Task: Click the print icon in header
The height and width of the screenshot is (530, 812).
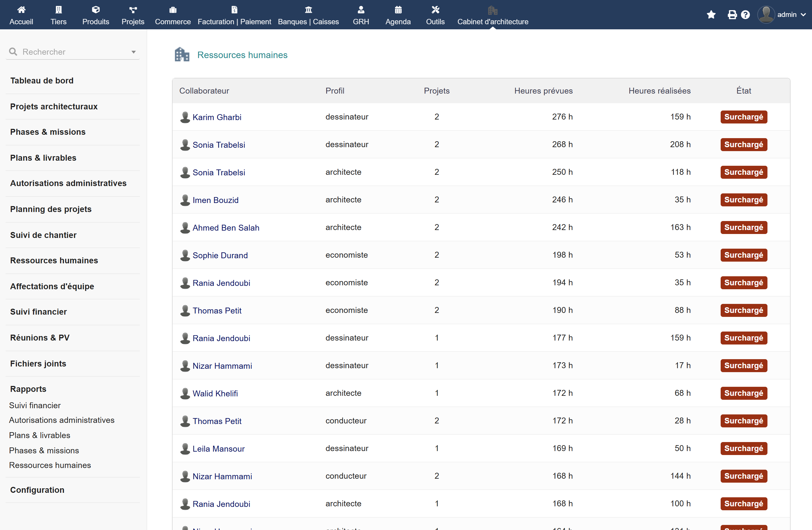Action: [x=732, y=15]
